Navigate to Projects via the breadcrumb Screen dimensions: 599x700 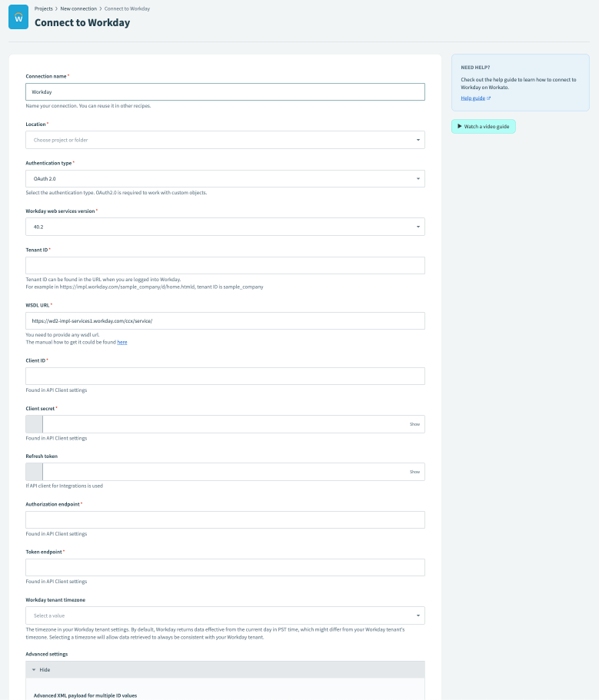(x=42, y=8)
